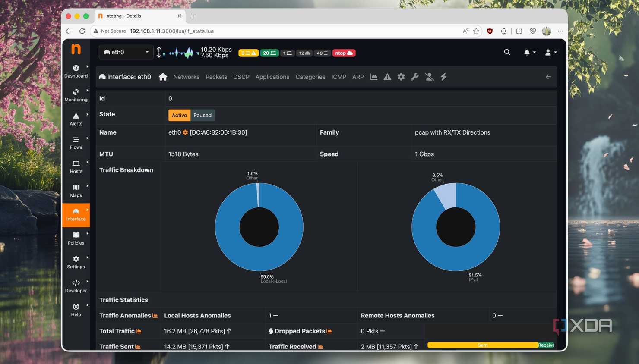Open the Traffic Sent chart icon
Screen dimensions: 639x364
[x=138, y=347]
